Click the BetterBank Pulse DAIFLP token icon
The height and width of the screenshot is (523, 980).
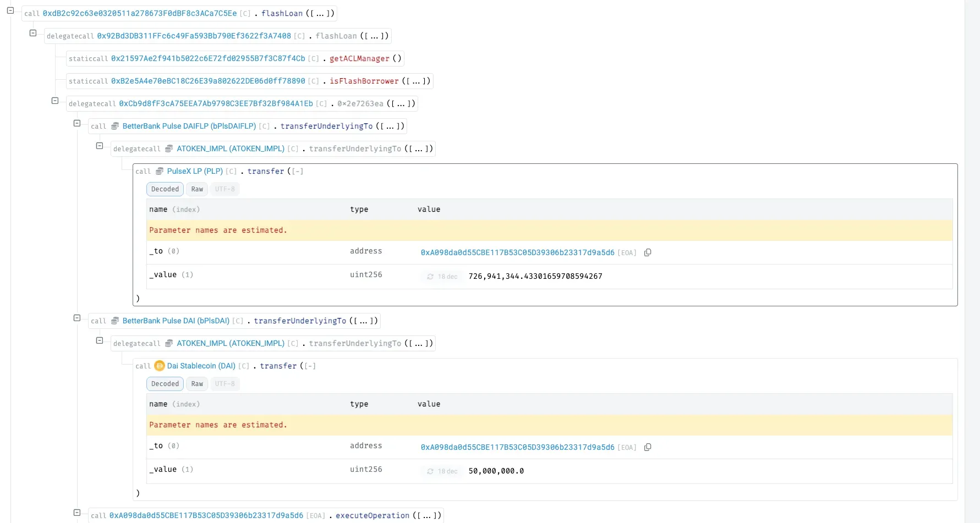coord(115,126)
